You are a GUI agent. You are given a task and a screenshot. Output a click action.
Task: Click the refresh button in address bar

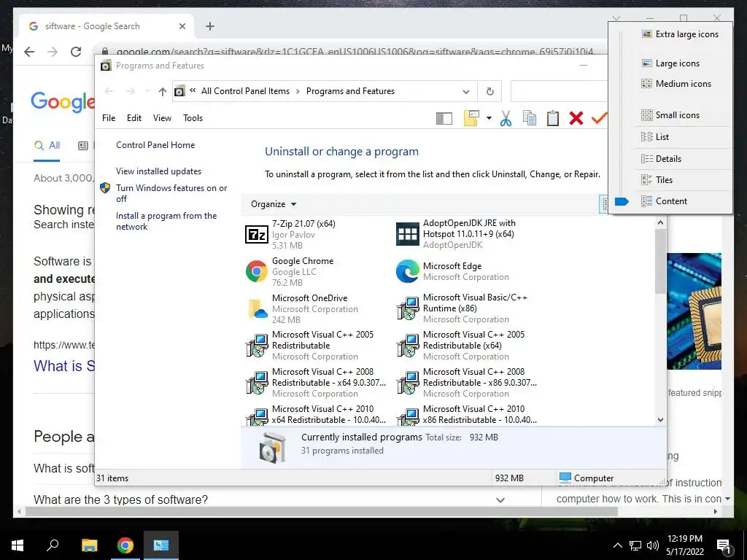click(489, 91)
